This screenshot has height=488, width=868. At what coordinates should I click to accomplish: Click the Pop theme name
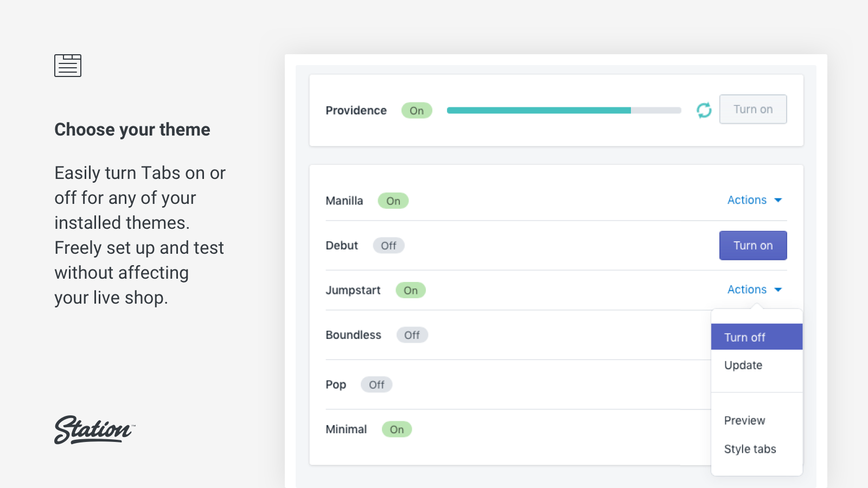pos(336,385)
